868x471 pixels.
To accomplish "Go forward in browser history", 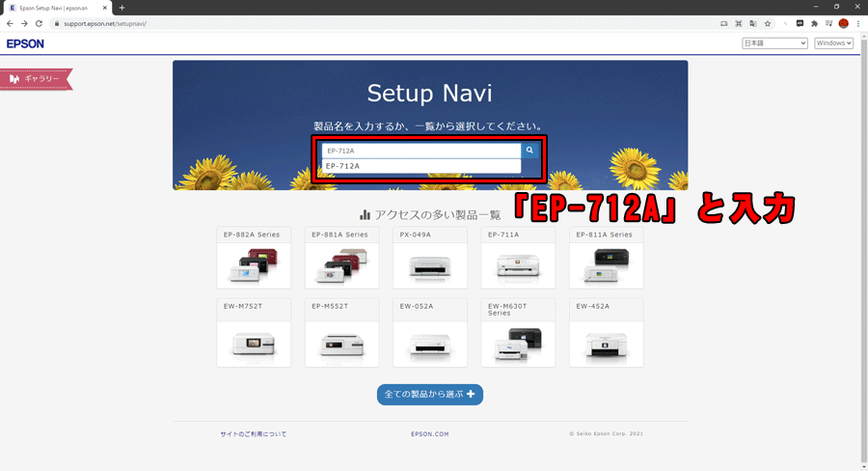I will click(24, 24).
